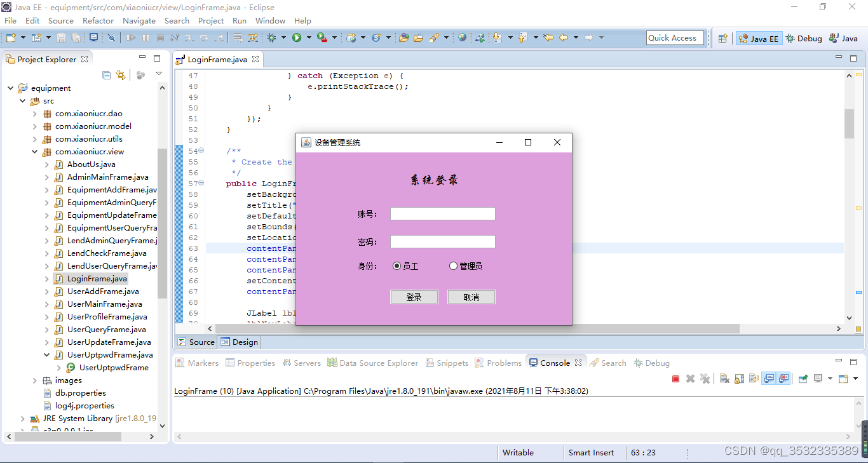Terminate the console process with the red square icon
This screenshot has height=463, width=868.
click(x=675, y=378)
